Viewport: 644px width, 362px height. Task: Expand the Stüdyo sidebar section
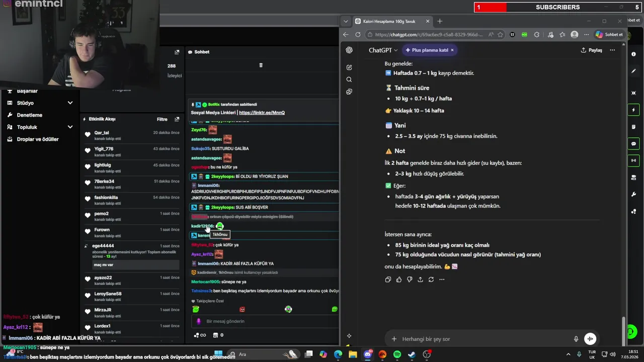[x=70, y=103]
